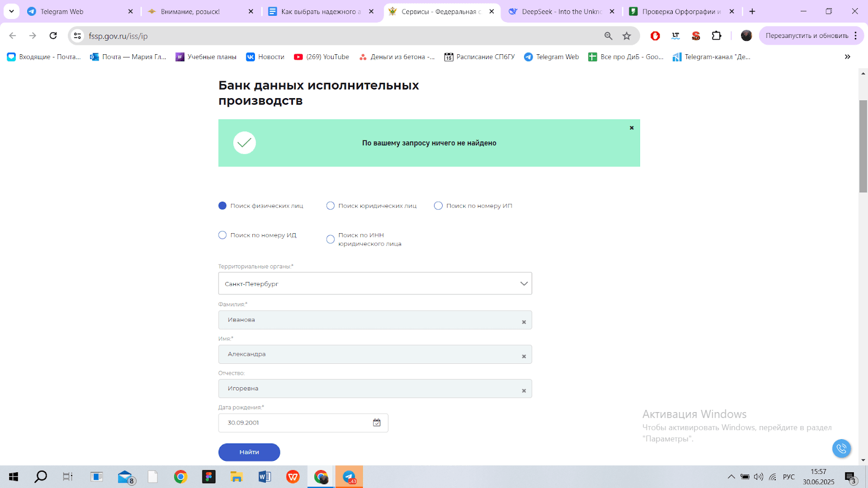The width and height of the screenshot is (868, 488).
Task: Reload the page using the refresh icon
Action: click(x=53, y=36)
